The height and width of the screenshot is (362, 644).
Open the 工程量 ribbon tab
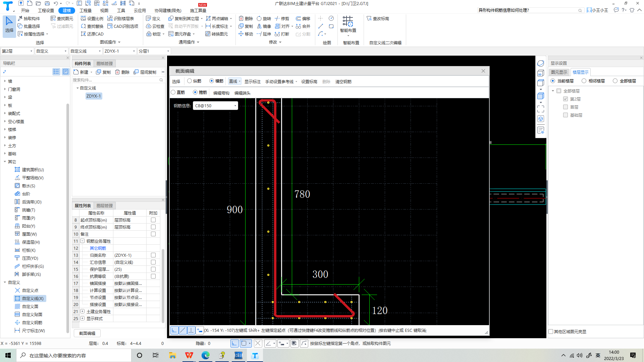(x=86, y=10)
